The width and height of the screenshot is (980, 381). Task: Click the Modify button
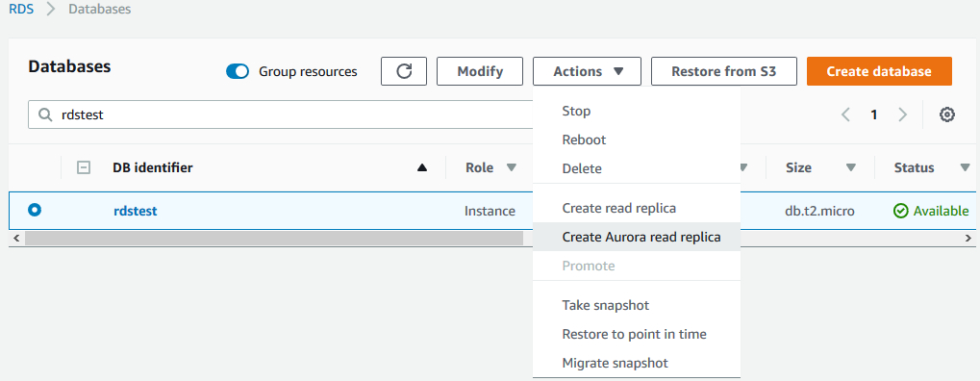480,71
